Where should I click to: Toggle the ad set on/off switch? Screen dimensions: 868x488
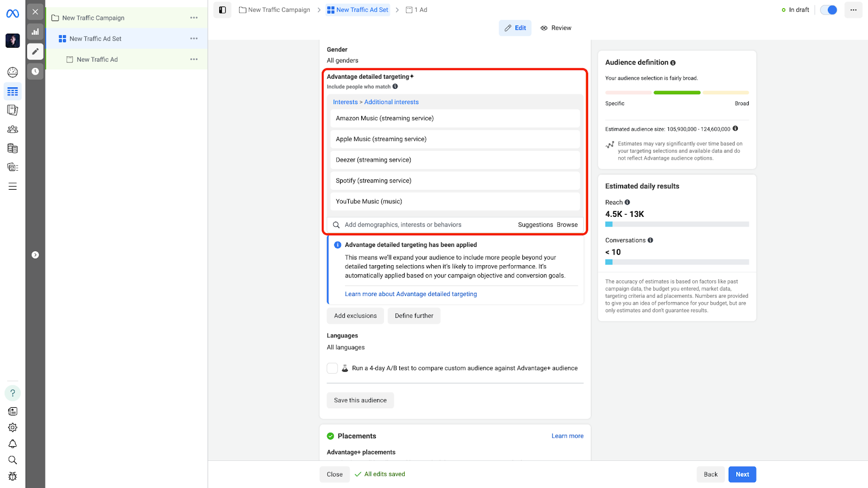[x=829, y=10]
